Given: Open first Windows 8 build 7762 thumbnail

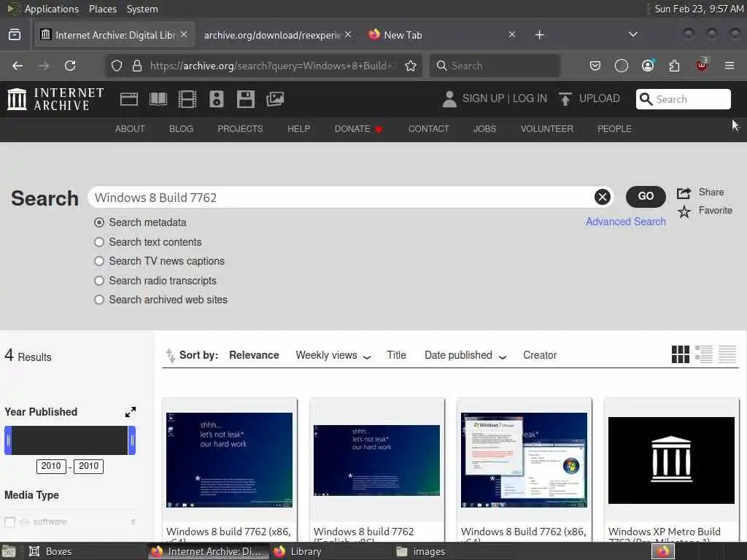Looking at the screenshot, I should 229,460.
